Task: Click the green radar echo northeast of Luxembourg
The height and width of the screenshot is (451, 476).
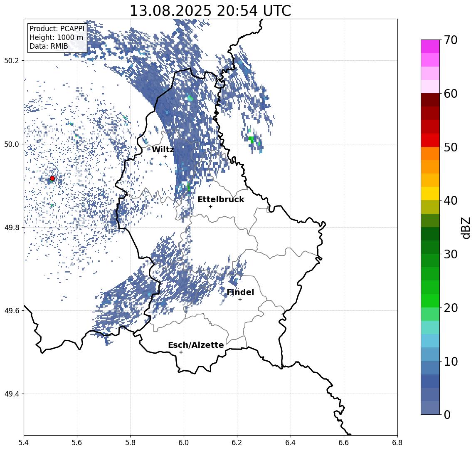Action: pos(251,139)
